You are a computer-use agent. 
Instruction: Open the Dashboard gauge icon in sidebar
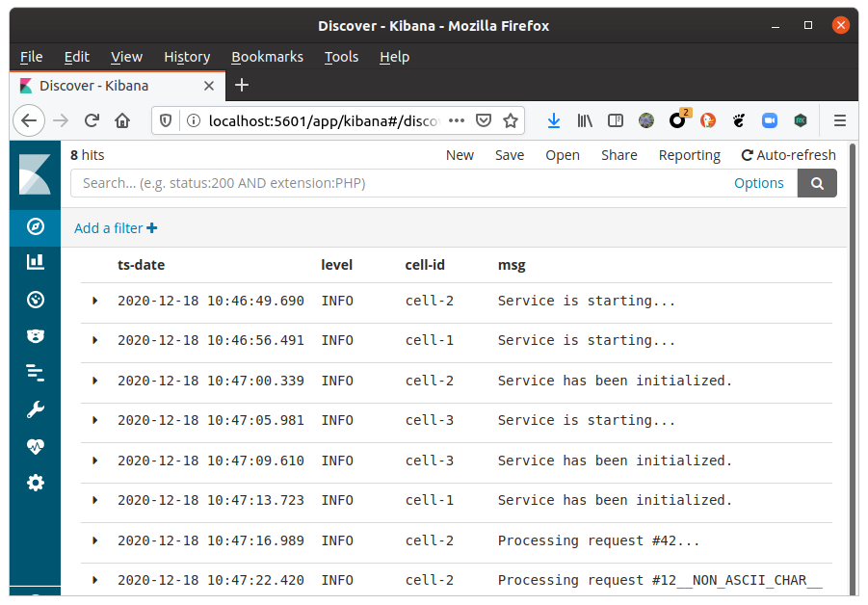coord(36,299)
